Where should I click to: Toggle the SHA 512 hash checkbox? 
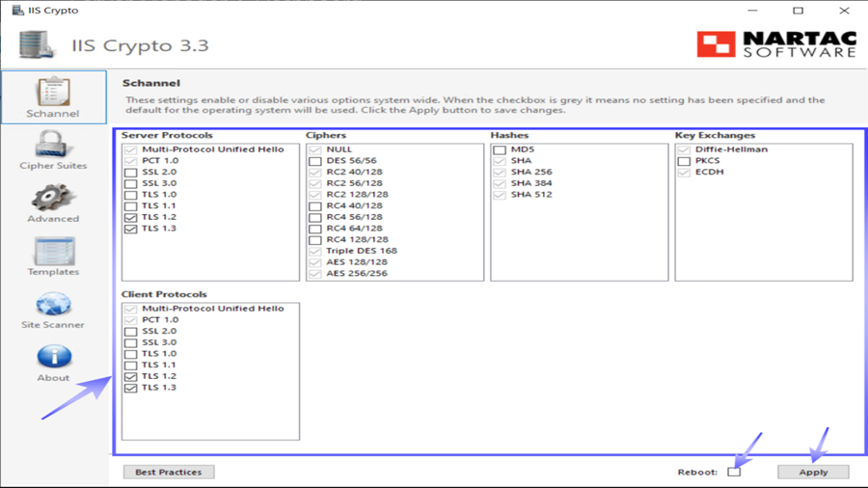[x=500, y=195]
